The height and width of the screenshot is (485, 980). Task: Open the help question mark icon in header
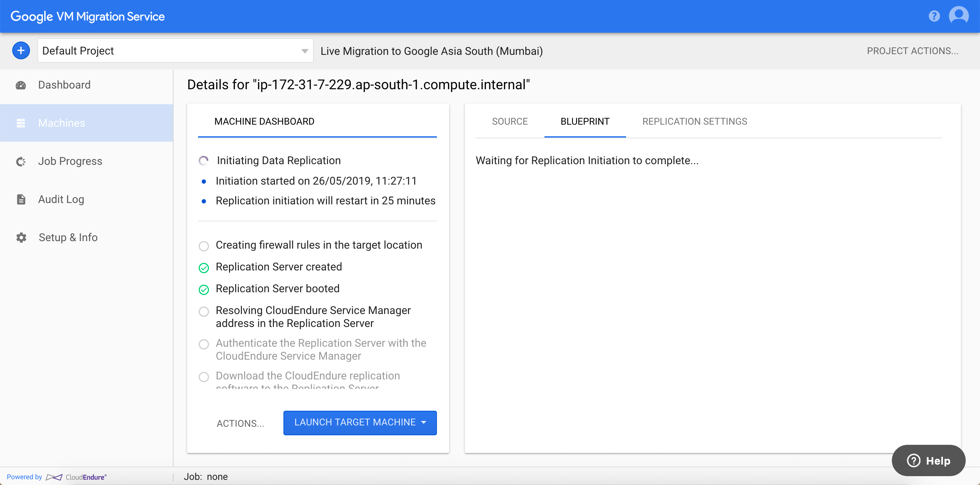pos(934,16)
